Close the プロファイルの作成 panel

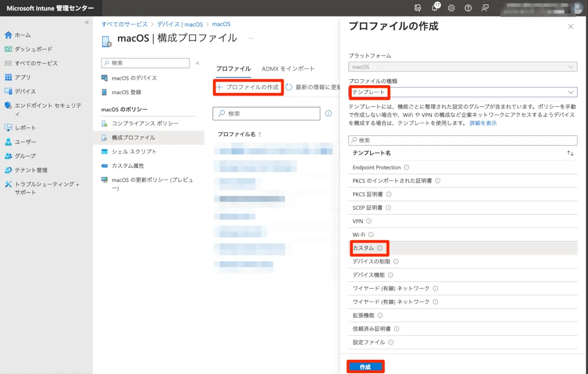click(570, 26)
